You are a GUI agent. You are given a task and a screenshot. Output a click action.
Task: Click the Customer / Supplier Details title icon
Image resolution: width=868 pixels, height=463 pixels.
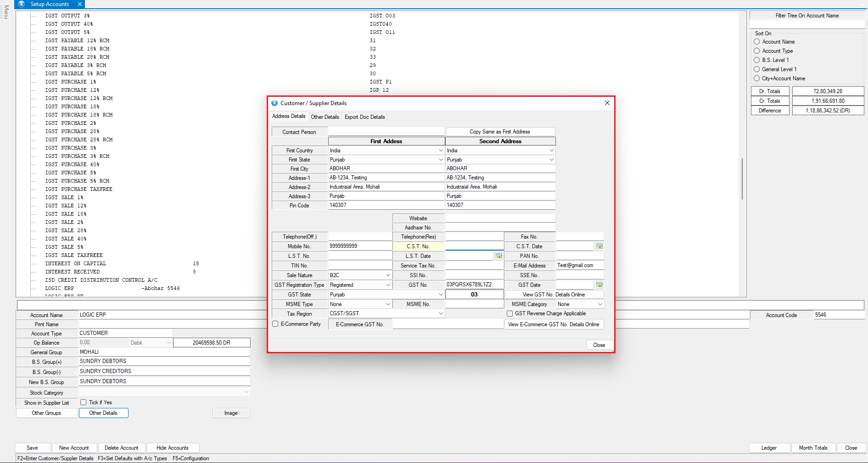point(274,103)
